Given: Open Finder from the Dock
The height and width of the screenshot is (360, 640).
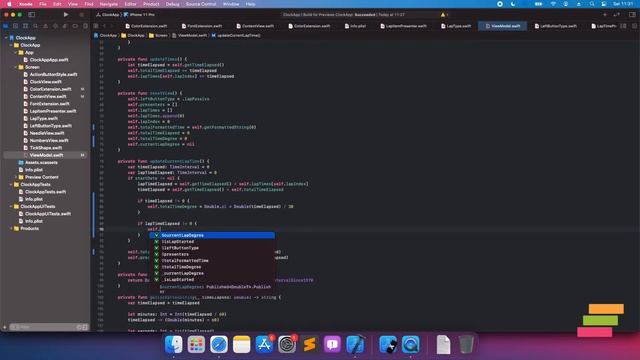Looking at the screenshot, I should [173, 344].
